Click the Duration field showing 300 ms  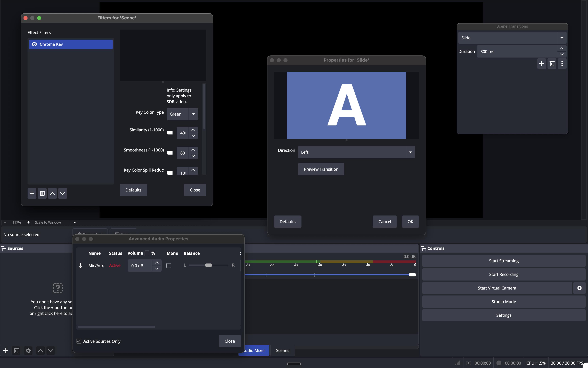tap(517, 51)
